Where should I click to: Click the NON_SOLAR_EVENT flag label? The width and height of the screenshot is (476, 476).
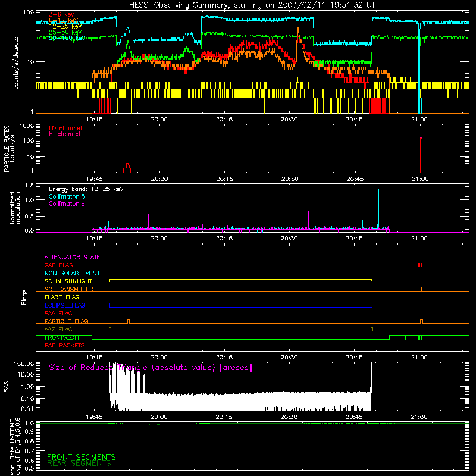point(72,273)
